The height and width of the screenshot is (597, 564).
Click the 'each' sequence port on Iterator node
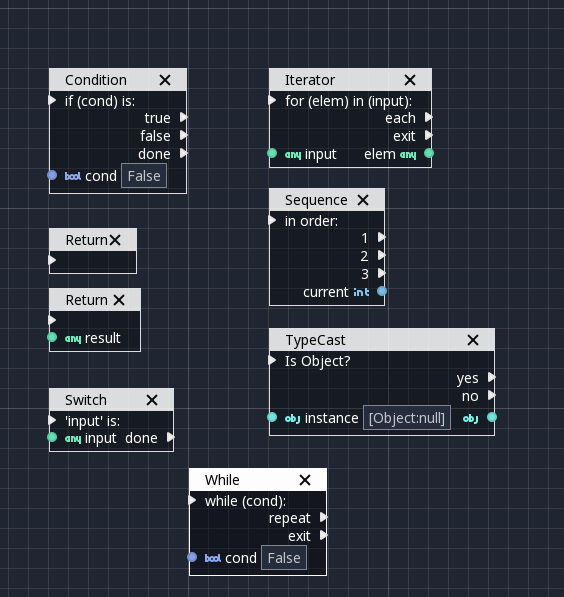tap(429, 117)
